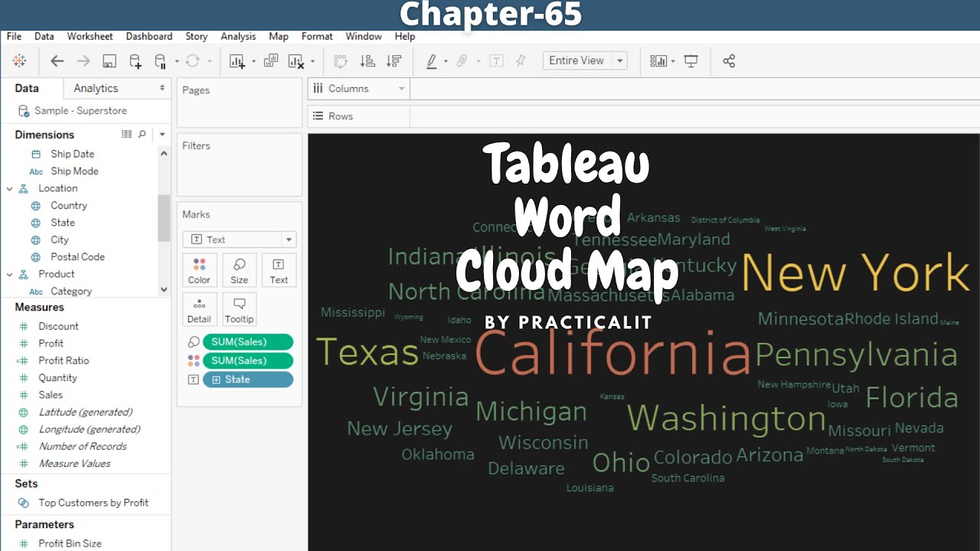Click the Size button on Marks card
The height and width of the screenshot is (551, 980).
239,270
